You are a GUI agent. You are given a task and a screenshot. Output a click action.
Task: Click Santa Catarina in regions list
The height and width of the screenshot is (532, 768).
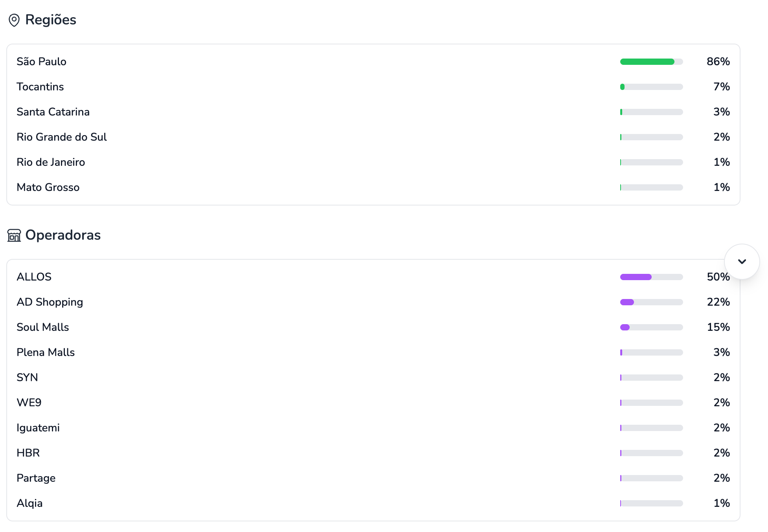pyautogui.click(x=53, y=112)
